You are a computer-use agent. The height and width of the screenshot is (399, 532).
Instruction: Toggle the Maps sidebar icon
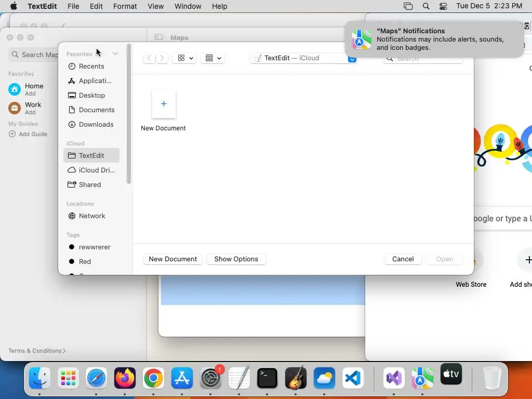point(158,37)
